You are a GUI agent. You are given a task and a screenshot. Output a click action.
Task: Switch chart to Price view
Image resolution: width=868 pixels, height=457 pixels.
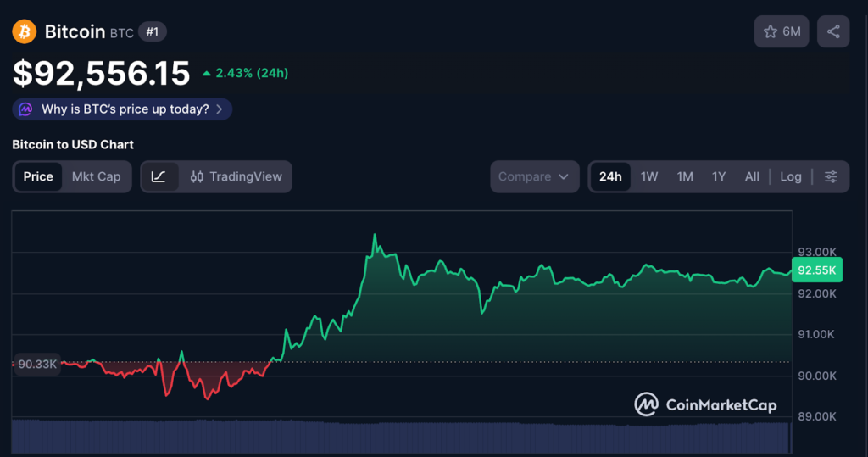(38, 176)
